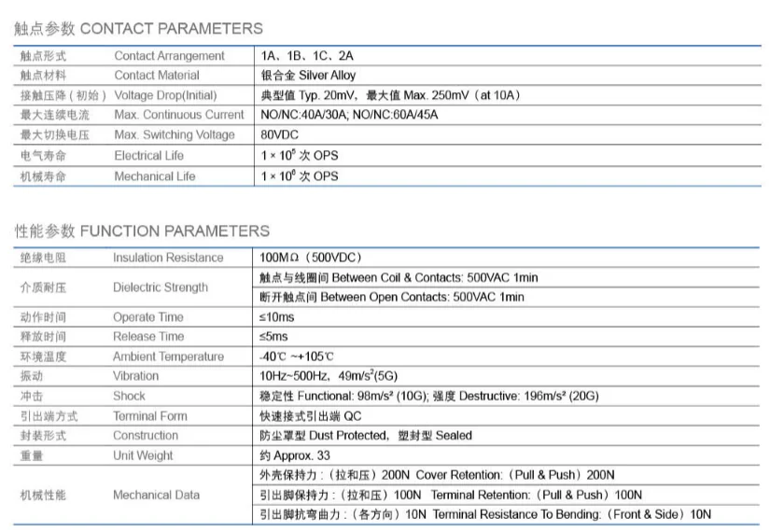Click the 'Construction' label
This screenshot has width=770, height=532.
coord(146,436)
